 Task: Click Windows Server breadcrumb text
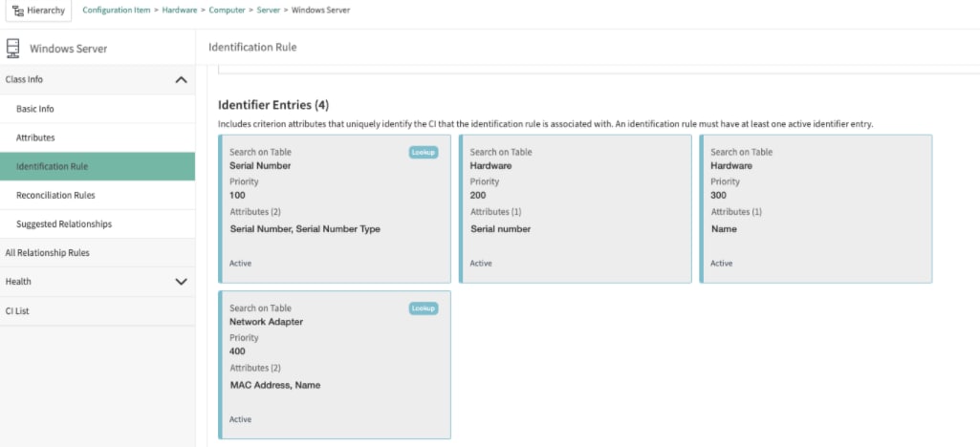pos(320,11)
